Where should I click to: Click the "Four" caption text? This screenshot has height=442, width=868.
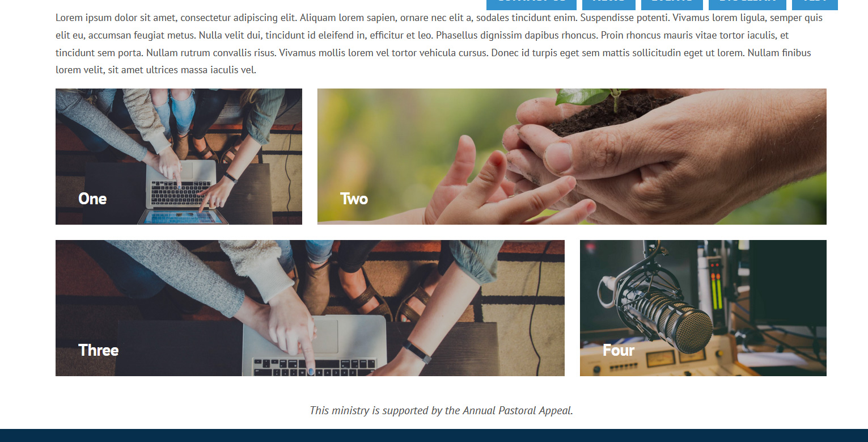tap(619, 350)
